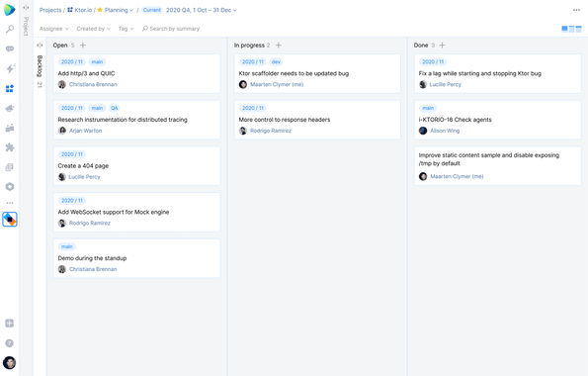Click Maarten Clymer on scaffolder card

[x=277, y=84]
